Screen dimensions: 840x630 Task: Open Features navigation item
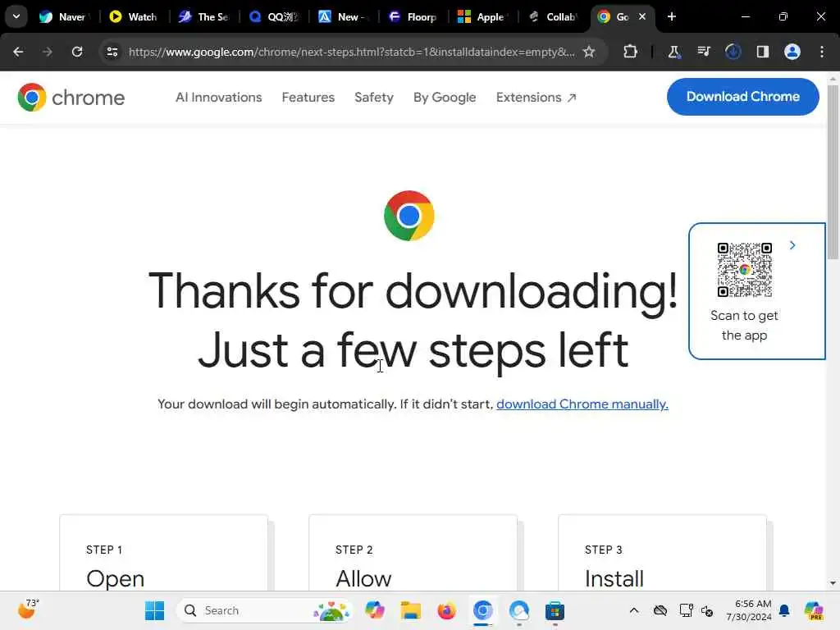(x=308, y=98)
